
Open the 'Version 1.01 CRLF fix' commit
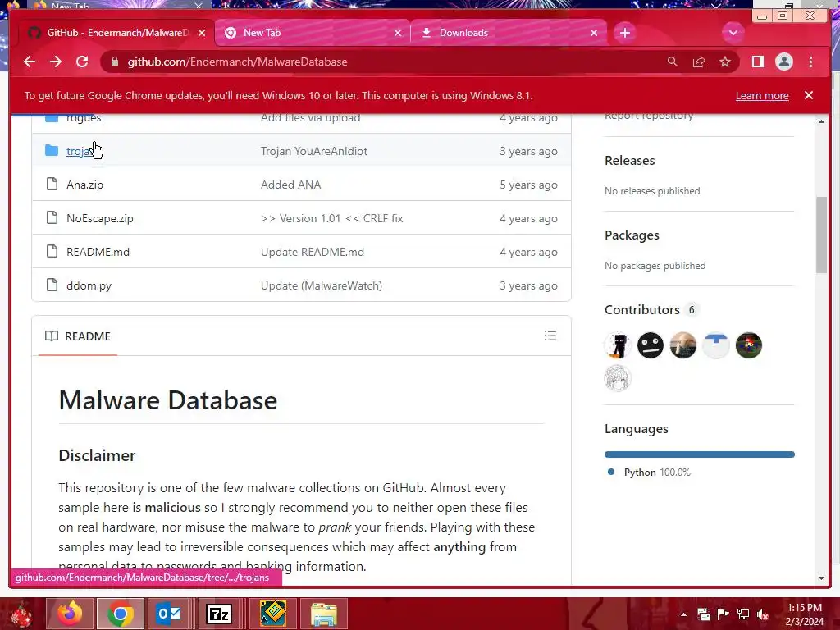(x=331, y=218)
